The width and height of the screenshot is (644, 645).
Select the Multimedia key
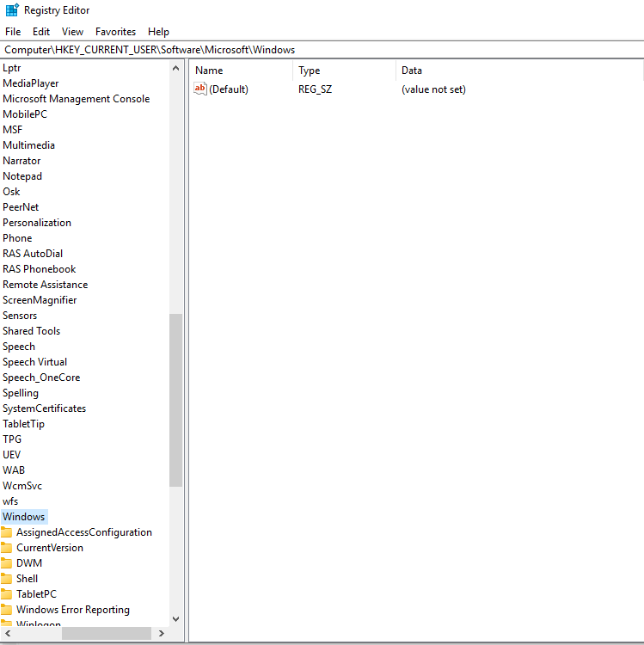coord(28,145)
